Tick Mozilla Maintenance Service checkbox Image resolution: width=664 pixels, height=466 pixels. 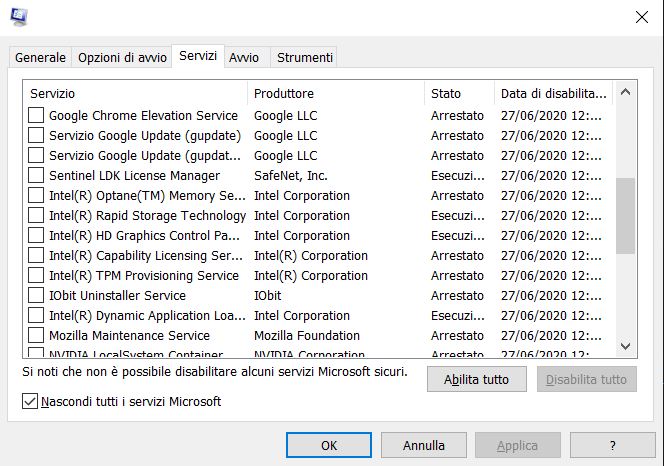pos(36,335)
